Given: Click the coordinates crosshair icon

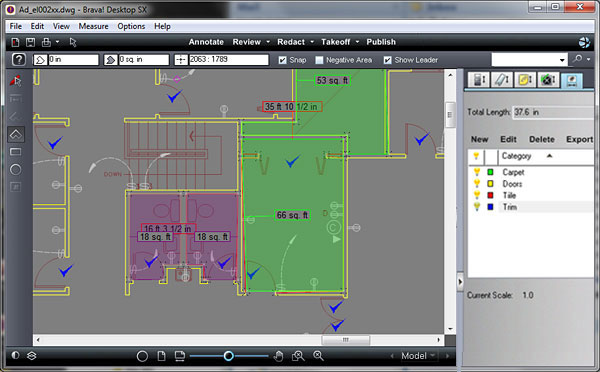Looking at the screenshot, I should [181, 60].
